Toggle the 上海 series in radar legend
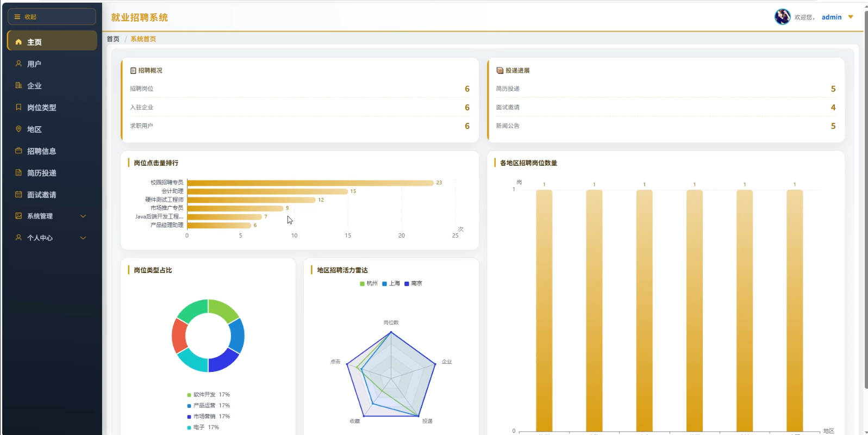Screen dimensions: 868x435 click(391, 283)
